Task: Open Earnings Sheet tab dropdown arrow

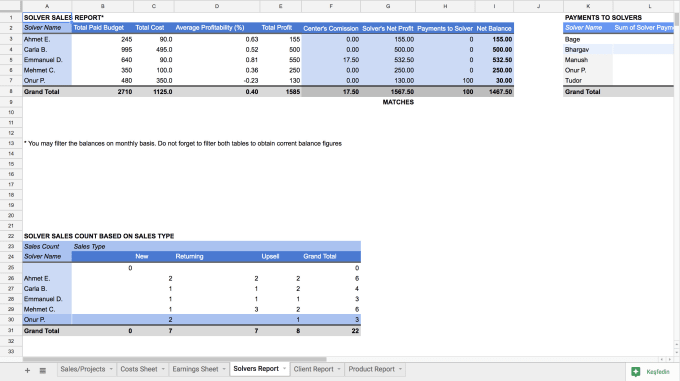Action: tap(224, 369)
